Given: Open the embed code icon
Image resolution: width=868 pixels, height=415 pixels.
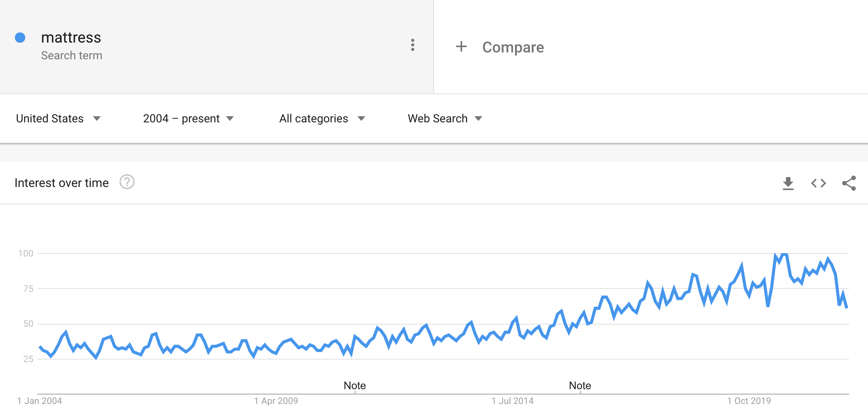Looking at the screenshot, I should [819, 183].
